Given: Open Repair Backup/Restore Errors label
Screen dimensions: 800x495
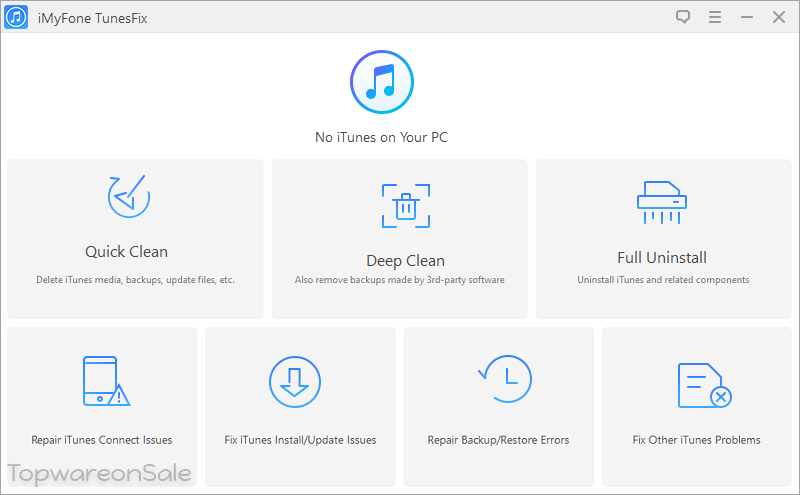Looking at the screenshot, I should (x=498, y=440).
